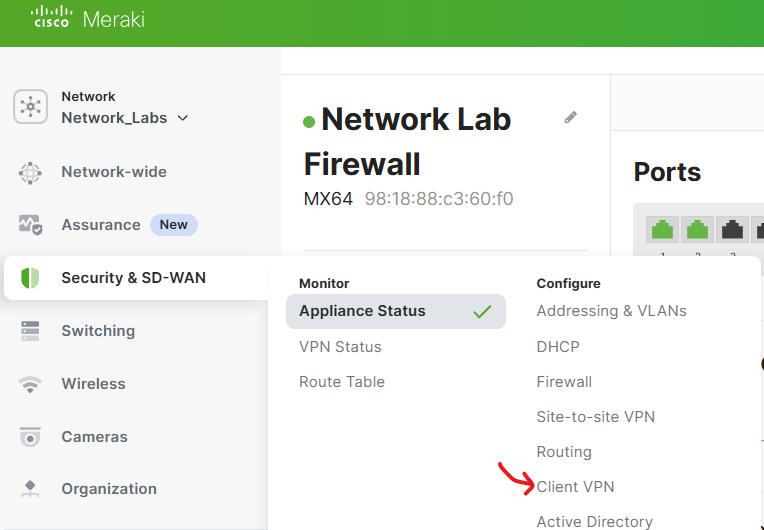Go to Route Table
Viewport: 764px width, 530px height.
pyautogui.click(x=342, y=382)
